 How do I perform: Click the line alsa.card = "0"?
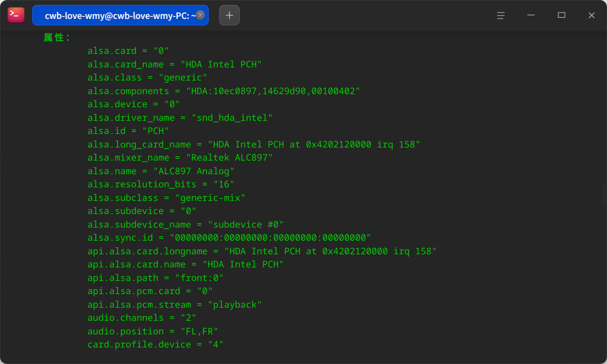128,51
